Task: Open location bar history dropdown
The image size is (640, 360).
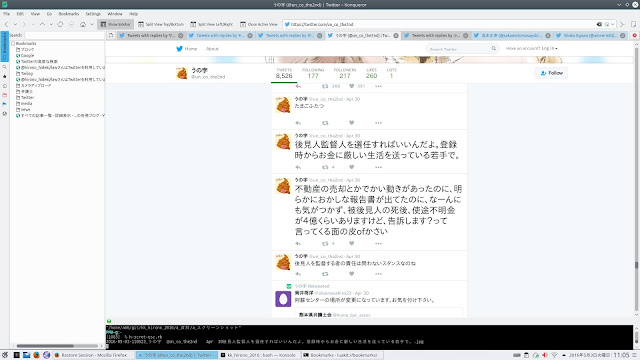Action: pos(612,24)
